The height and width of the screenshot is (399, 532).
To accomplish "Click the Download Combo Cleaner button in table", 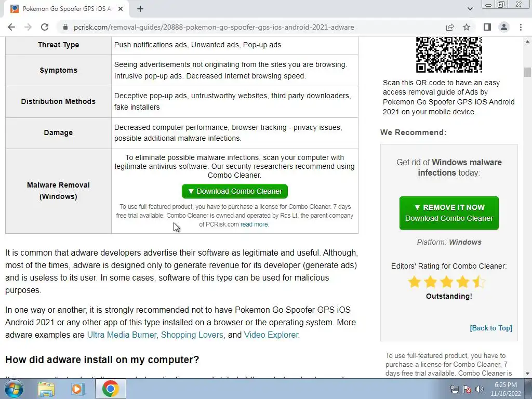I will [235, 191].
